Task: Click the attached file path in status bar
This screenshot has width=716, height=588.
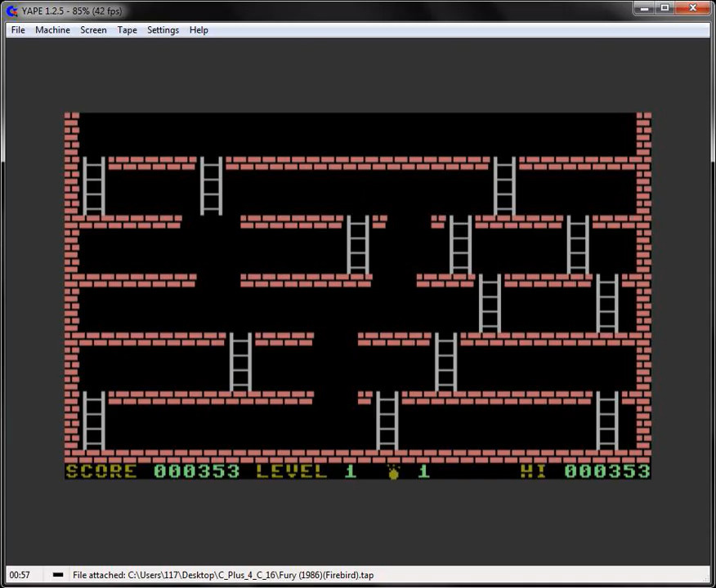Action: pos(223,575)
